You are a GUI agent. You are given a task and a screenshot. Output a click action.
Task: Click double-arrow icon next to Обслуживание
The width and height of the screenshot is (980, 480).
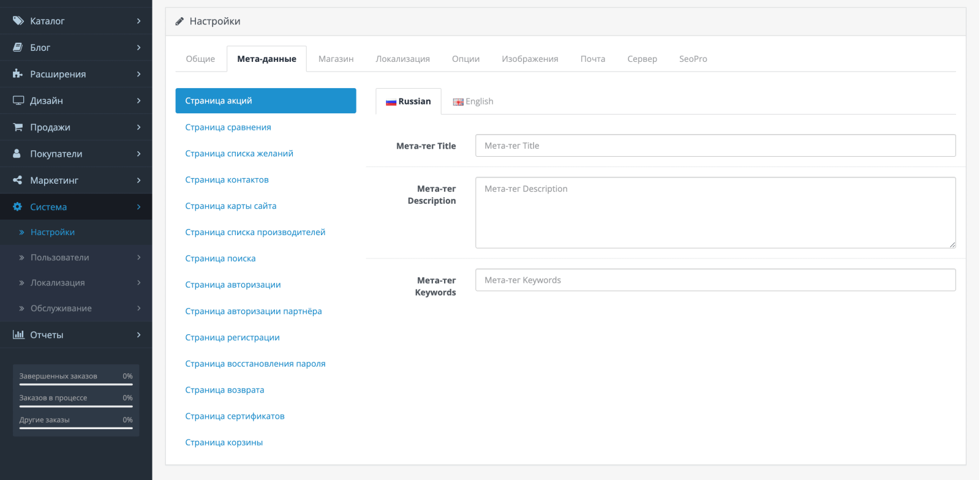pos(21,309)
